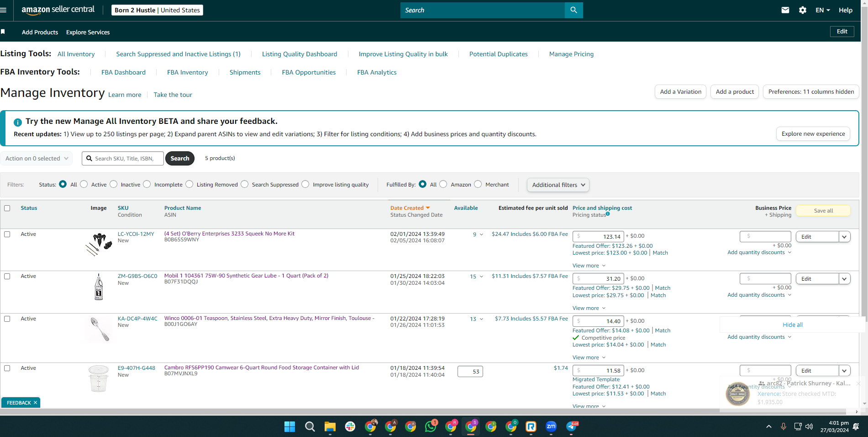Open the EN language dropdown
Screen dimensions: 868x437
click(823, 10)
